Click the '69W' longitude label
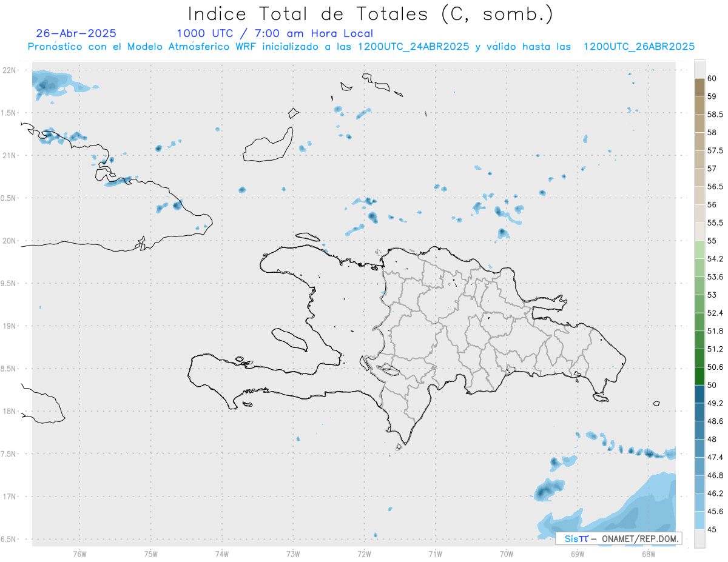This screenshot has height=562, width=728. pyautogui.click(x=578, y=554)
